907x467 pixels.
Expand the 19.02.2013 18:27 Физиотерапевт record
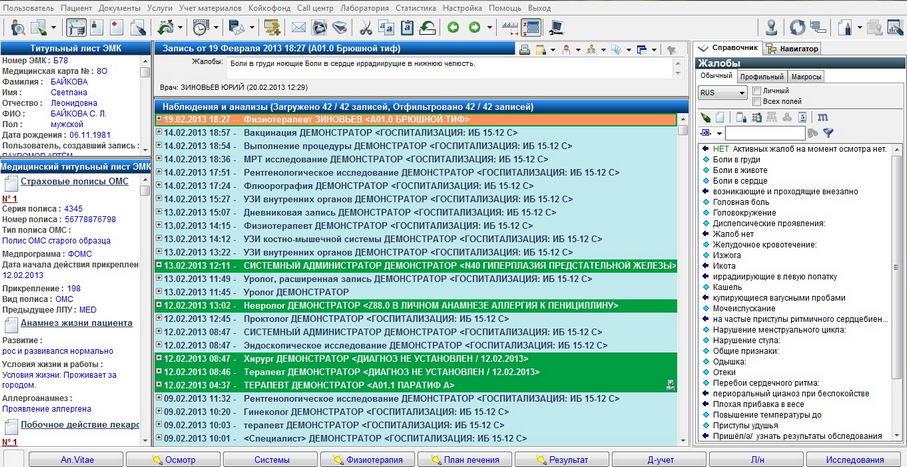tap(159, 119)
